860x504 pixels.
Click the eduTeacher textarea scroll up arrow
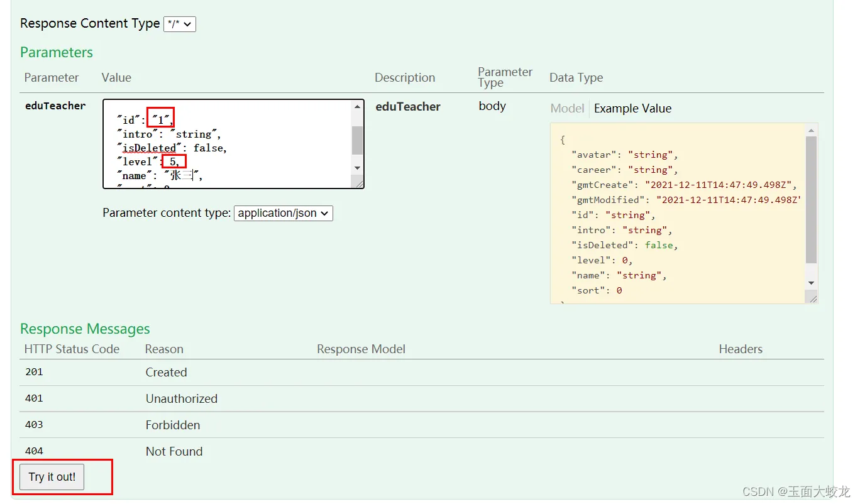coord(357,107)
